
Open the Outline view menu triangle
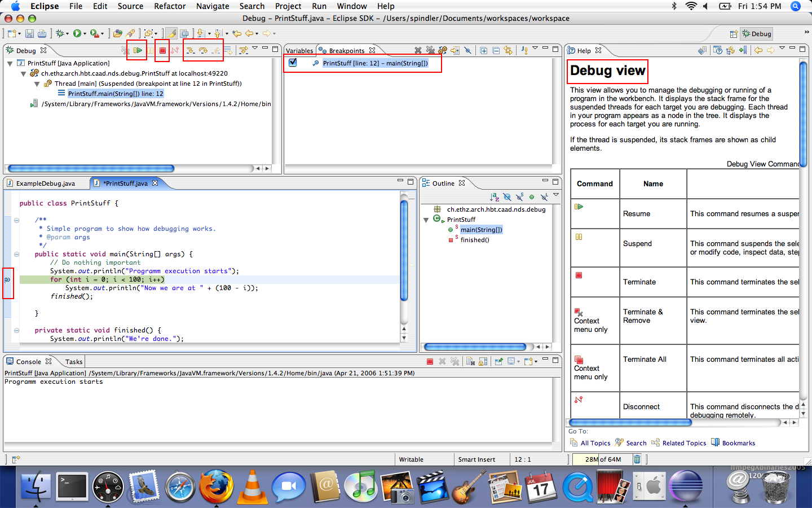tap(556, 195)
